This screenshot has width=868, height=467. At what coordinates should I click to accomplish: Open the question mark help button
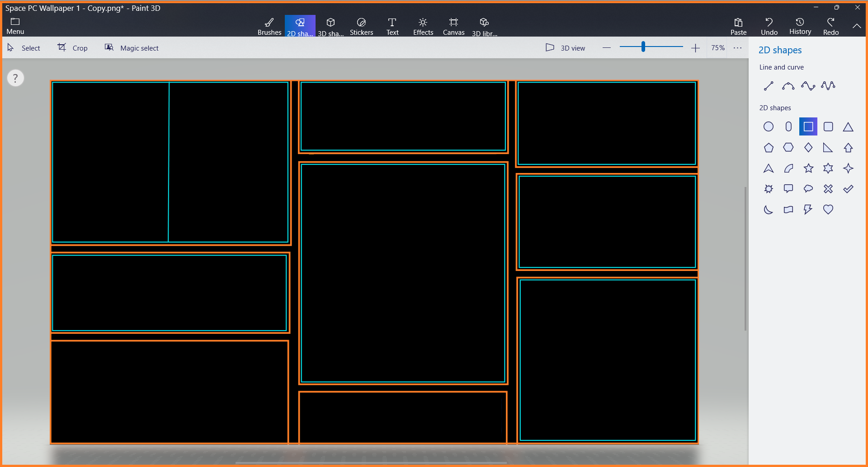(x=15, y=78)
